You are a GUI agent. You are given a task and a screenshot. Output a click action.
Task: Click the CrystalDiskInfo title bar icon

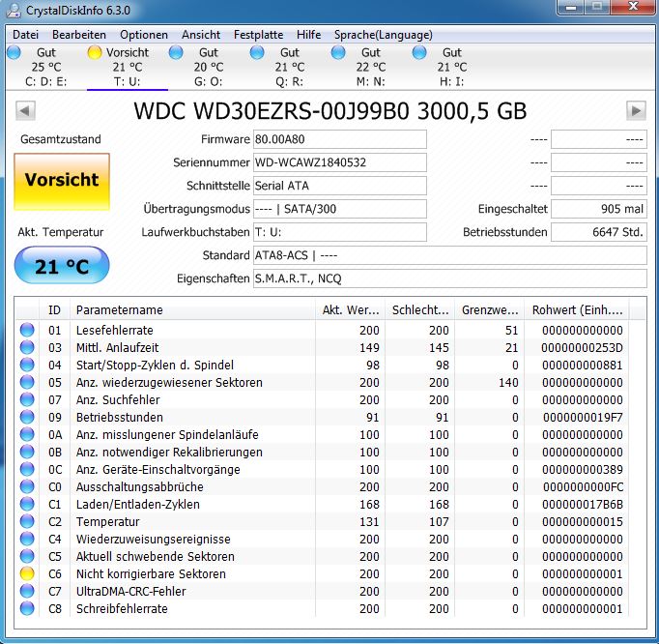coord(13,10)
